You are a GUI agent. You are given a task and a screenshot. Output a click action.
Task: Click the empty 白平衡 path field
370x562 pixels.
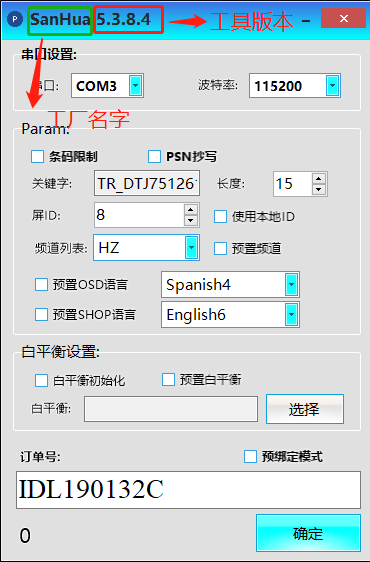pyautogui.click(x=171, y=409)
